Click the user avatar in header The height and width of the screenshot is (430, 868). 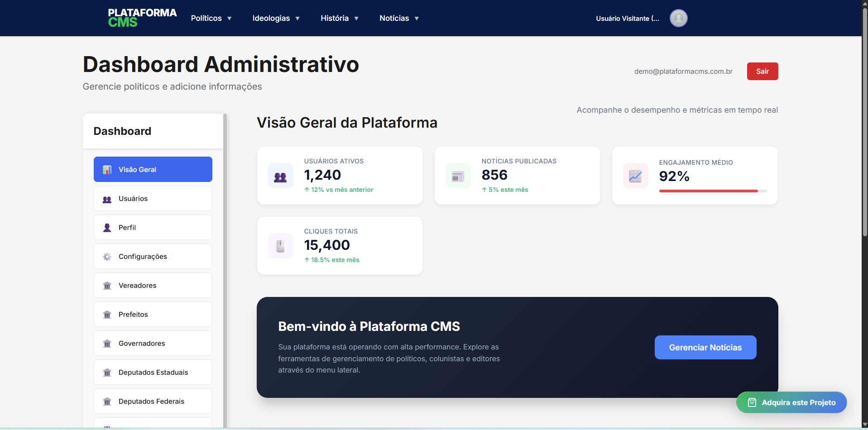(678, 18)
